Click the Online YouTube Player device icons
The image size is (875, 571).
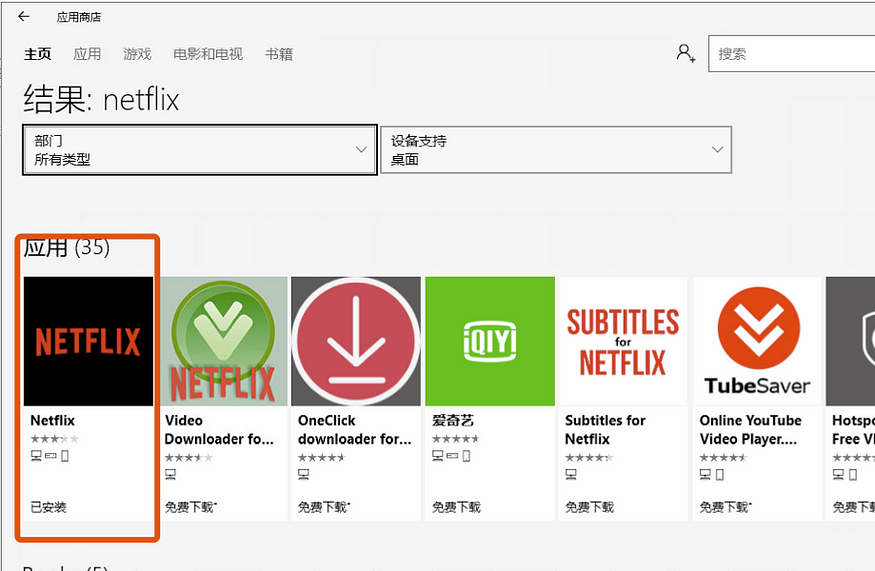click(x=712, y=474)
